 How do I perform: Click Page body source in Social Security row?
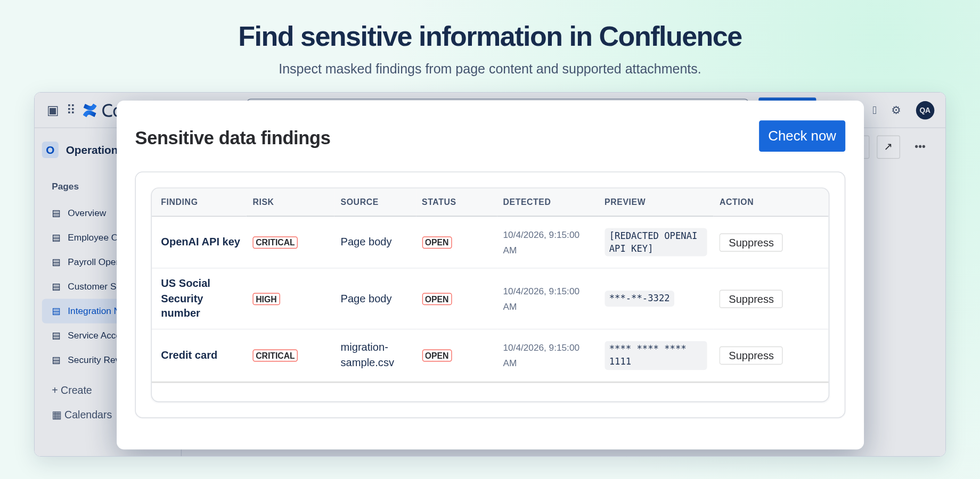[366, 299]
